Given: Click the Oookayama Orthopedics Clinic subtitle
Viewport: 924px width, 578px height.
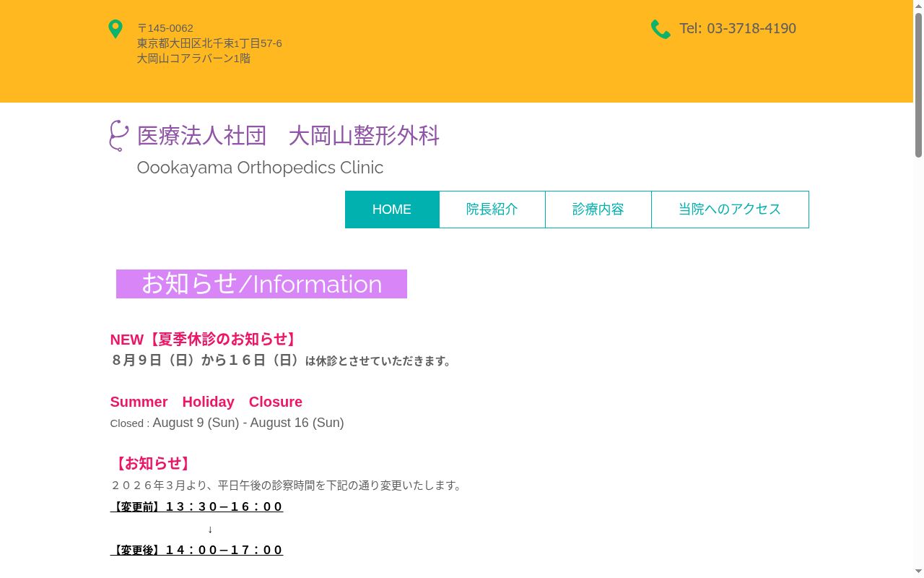Looking at the screenshot, I should click(x=260, y=168).
